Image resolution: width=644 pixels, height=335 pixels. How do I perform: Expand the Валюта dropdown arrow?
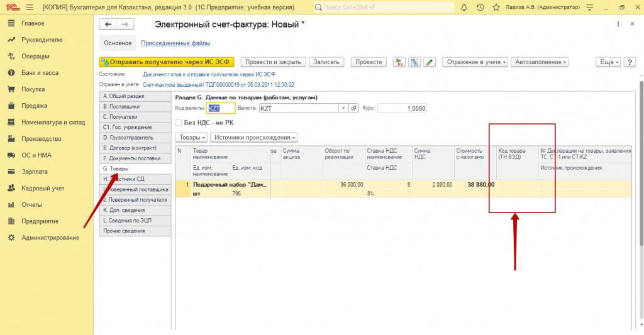[x=343, y=108]
